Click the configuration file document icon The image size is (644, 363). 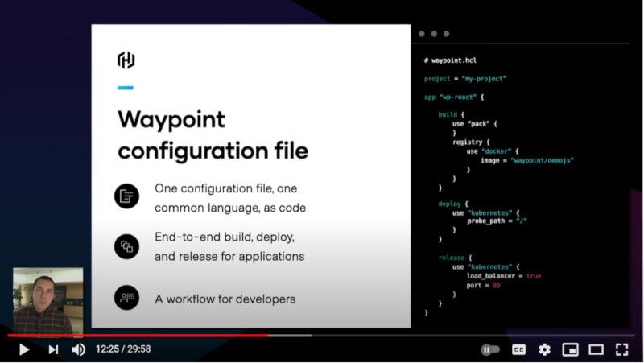(126, 196)
